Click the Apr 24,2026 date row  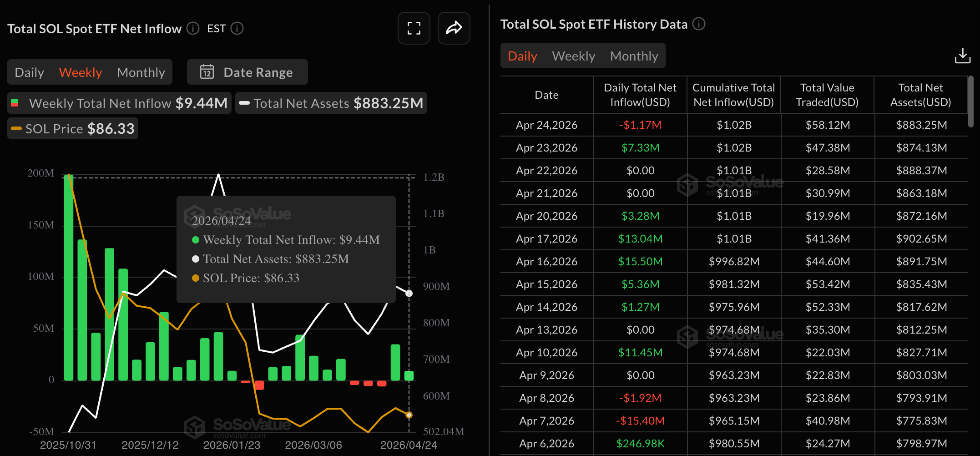pos(546,125)
